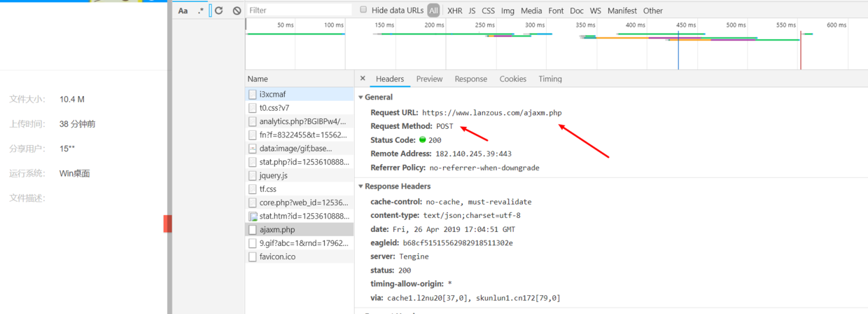This screenshot has width=868, height=314.
Task: Filter requests by JS type
Action: (x=472, y=11)
